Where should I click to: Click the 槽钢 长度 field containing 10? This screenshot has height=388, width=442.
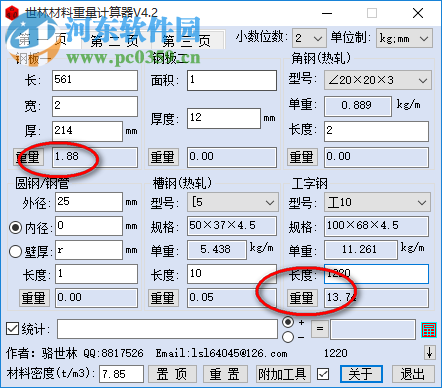point(232,274)
